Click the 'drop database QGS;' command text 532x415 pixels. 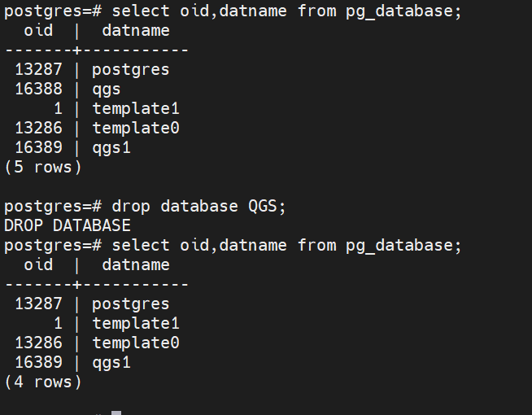(x=198, y=206)
